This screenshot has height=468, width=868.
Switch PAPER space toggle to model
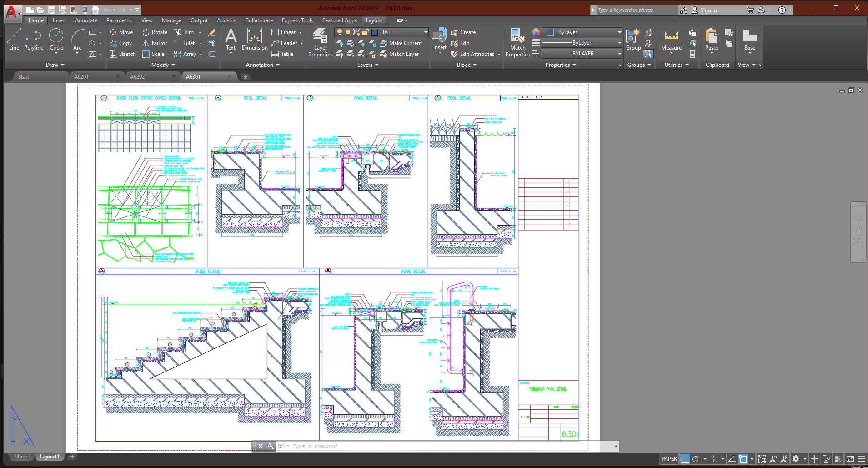click(x=669, y=459)
